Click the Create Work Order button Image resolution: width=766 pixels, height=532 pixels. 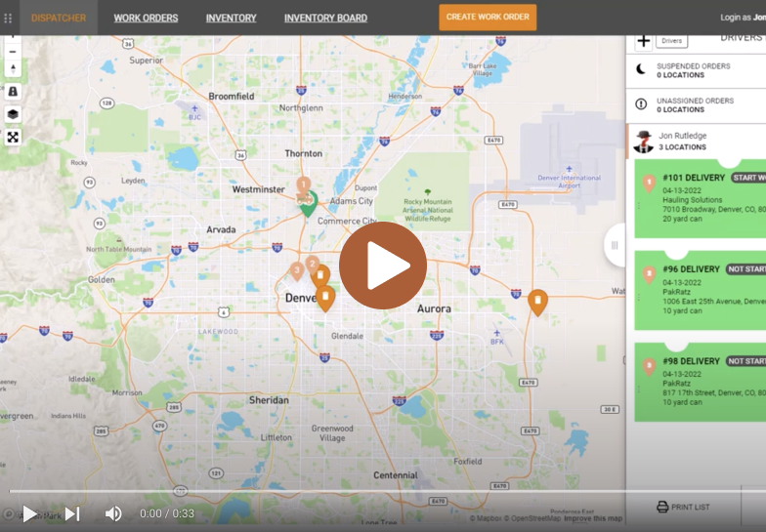tap(488, 18)
